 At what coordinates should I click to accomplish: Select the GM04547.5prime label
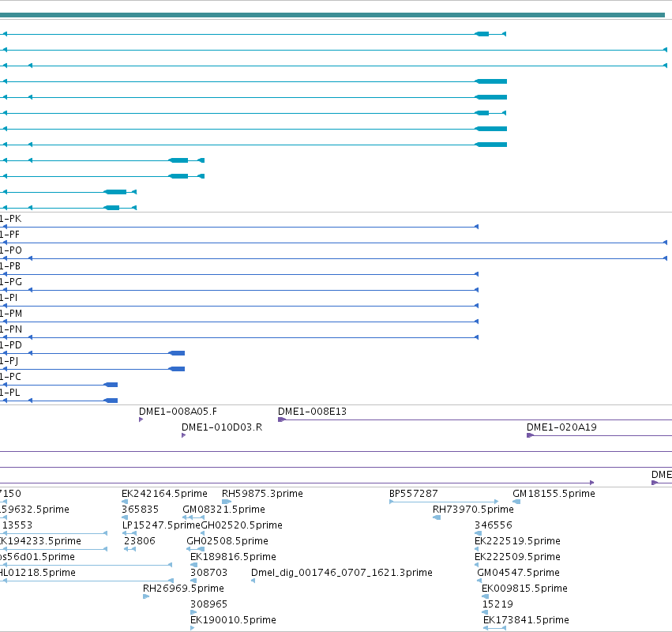(x=518, y=574)
